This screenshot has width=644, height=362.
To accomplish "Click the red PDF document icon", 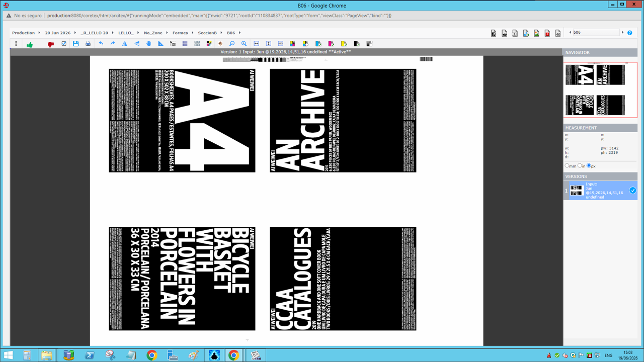I will click(547, 33).
